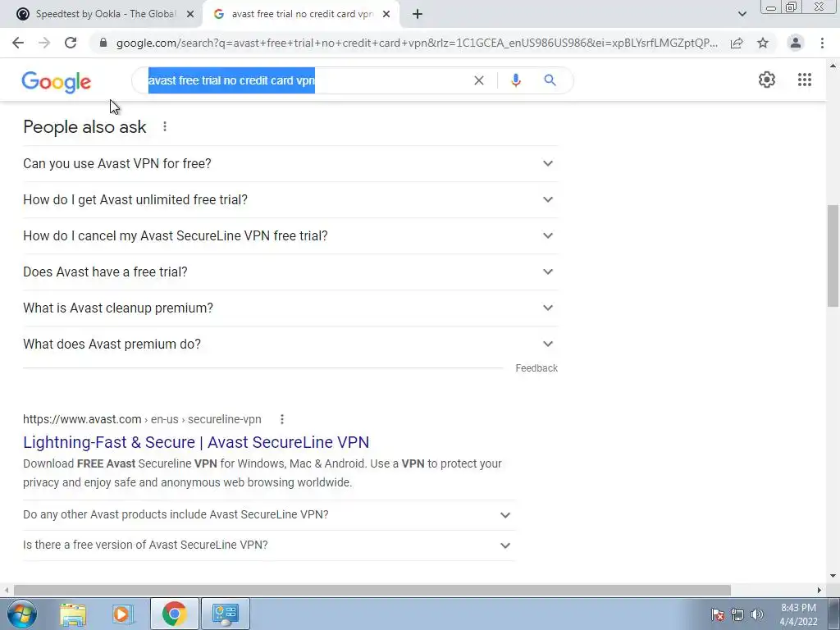Image resolution: width=840 pixels, height=630 pixels.
Task: Open People also ask options menu
Action: (x=165, y=126)
